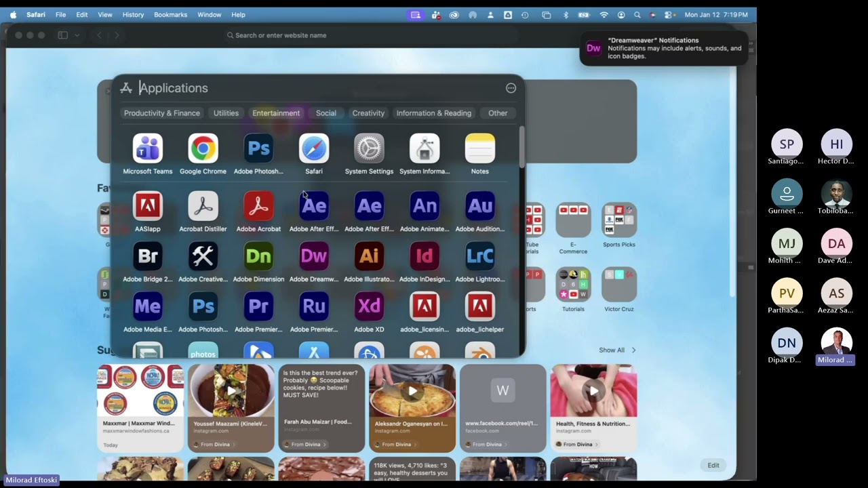Open Acrobat Distiller

[203, 206]
